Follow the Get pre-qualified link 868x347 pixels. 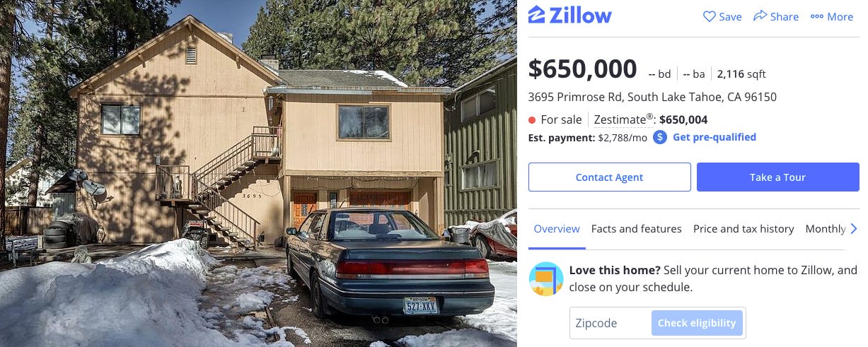(714, 137)
